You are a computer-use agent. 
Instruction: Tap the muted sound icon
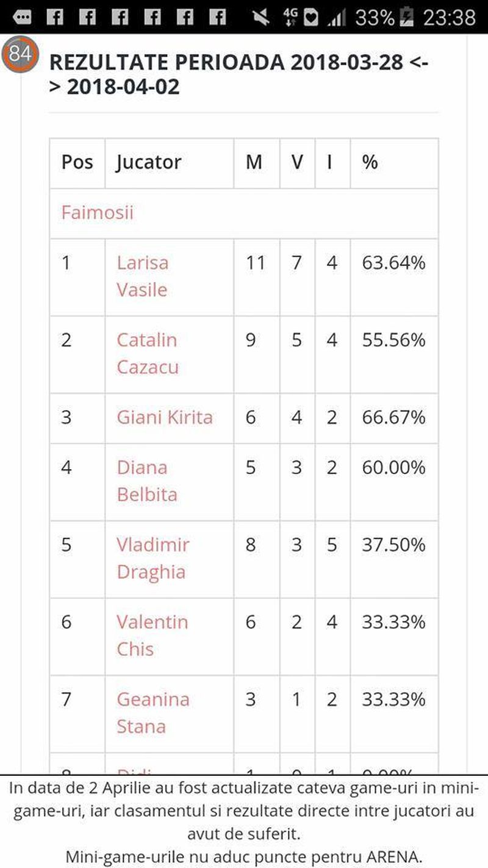[x=262, y=17]
